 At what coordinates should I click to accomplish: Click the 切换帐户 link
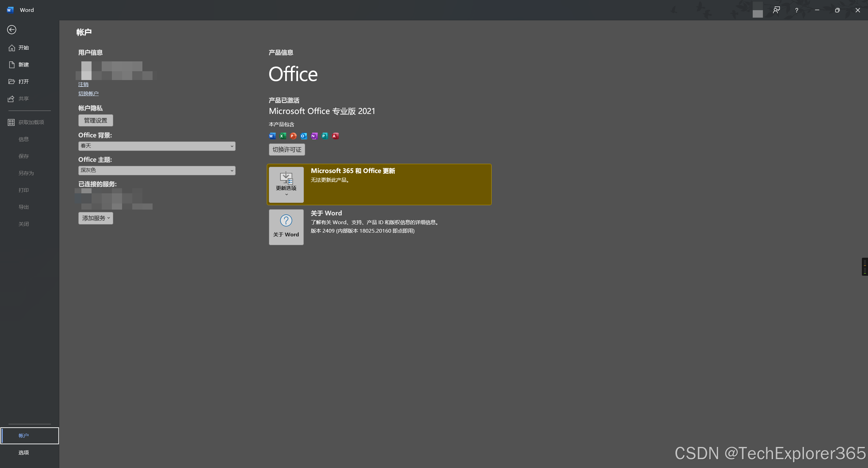[x=88, y=94]
